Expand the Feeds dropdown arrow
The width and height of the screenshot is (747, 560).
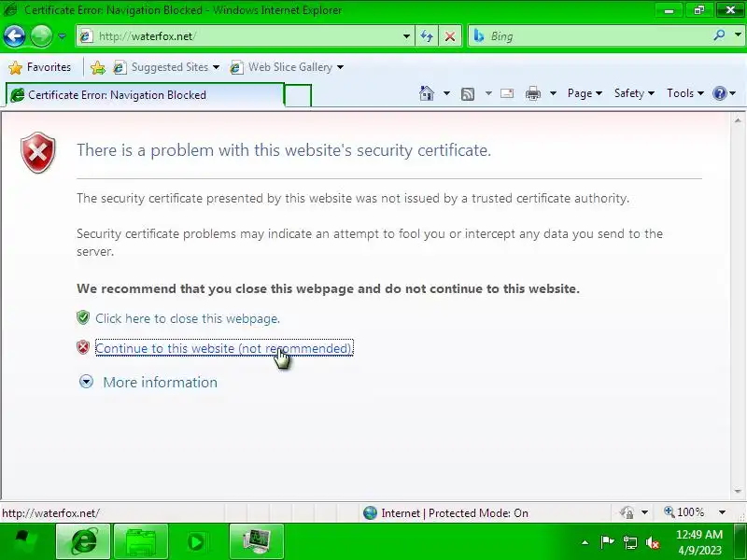click(488, 93)
